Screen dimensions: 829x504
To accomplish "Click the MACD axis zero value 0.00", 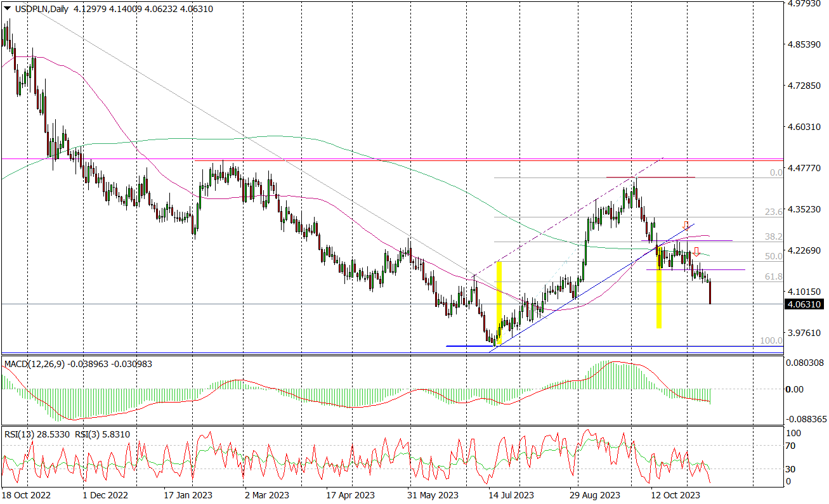I will (795, 389).
